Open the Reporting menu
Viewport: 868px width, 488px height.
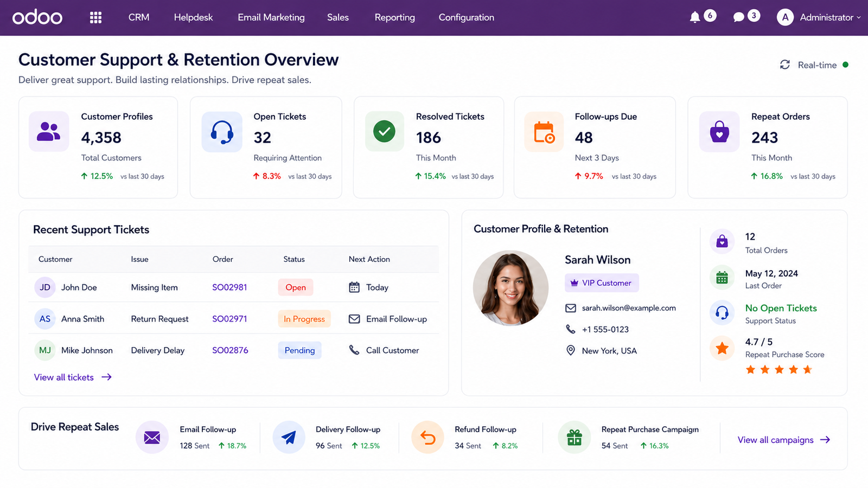395,17
